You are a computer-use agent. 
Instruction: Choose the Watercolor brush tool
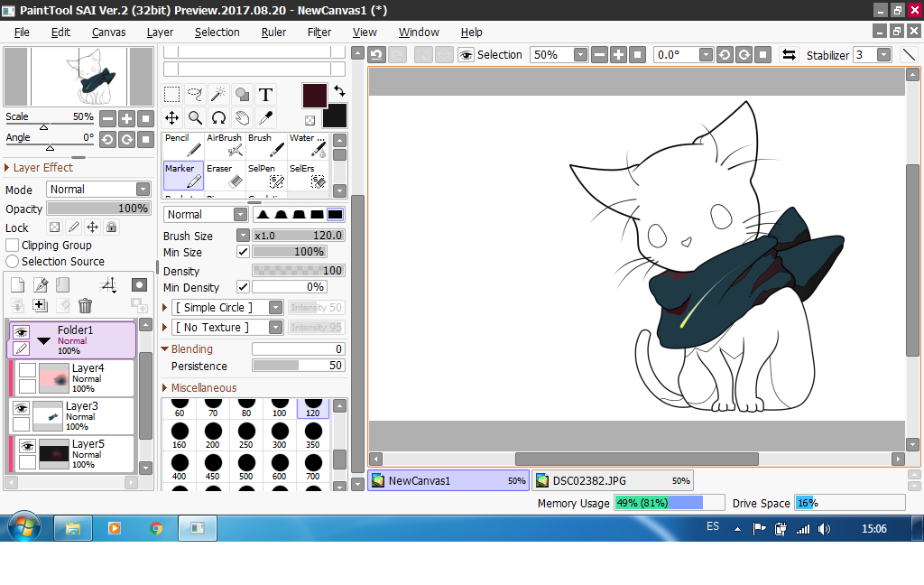pos(308,145)
